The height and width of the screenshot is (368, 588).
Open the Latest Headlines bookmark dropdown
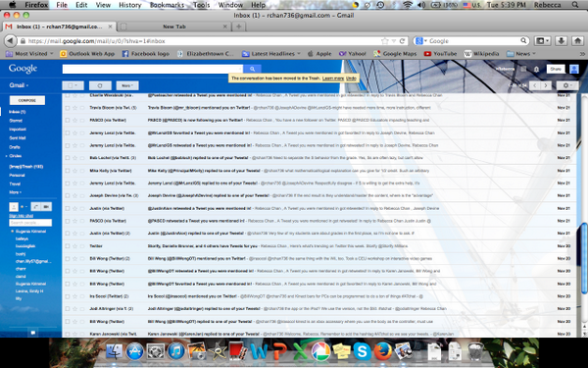tap(271, 54)
